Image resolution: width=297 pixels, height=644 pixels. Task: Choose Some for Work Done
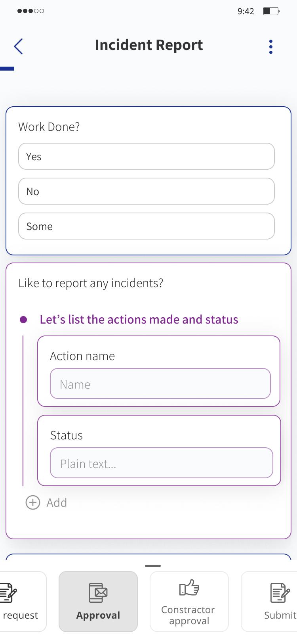tap(147, 226)
